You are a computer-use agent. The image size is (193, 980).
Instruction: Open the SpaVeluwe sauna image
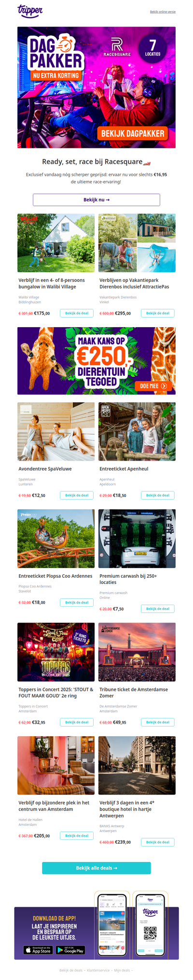(x=56, y=432)
